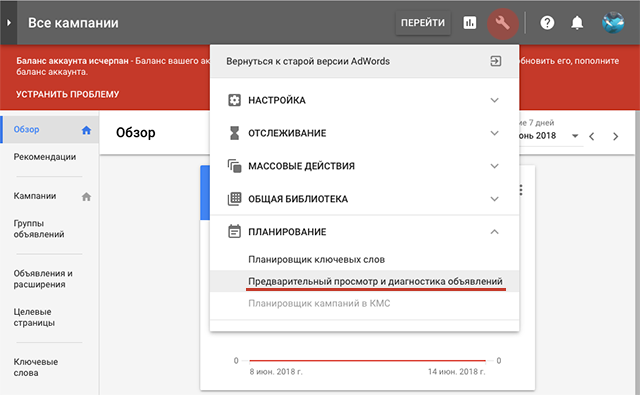Click the return-to-old-AdWords exit icon
The height and width of the screenshot is (395, 640).
pos(496,61)
